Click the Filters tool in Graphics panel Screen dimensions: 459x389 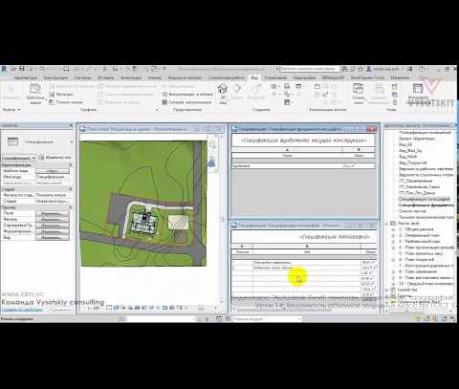[x=61, y=94]
